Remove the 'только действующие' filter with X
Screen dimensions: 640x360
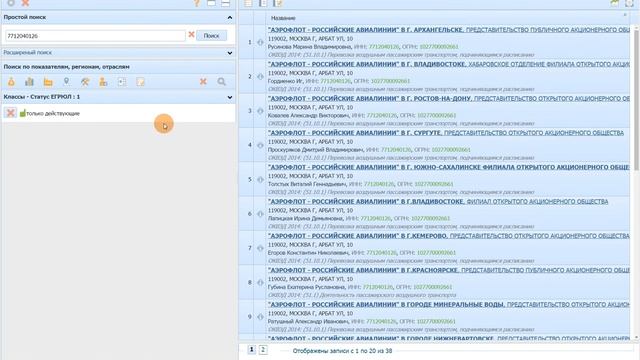(x=11, y=113)
